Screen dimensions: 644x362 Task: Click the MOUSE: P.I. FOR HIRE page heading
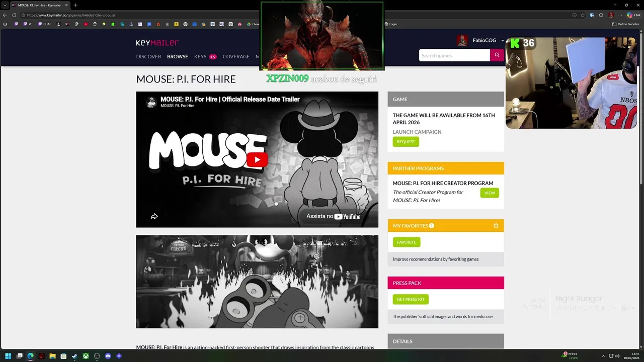click(x=186, y=79)
